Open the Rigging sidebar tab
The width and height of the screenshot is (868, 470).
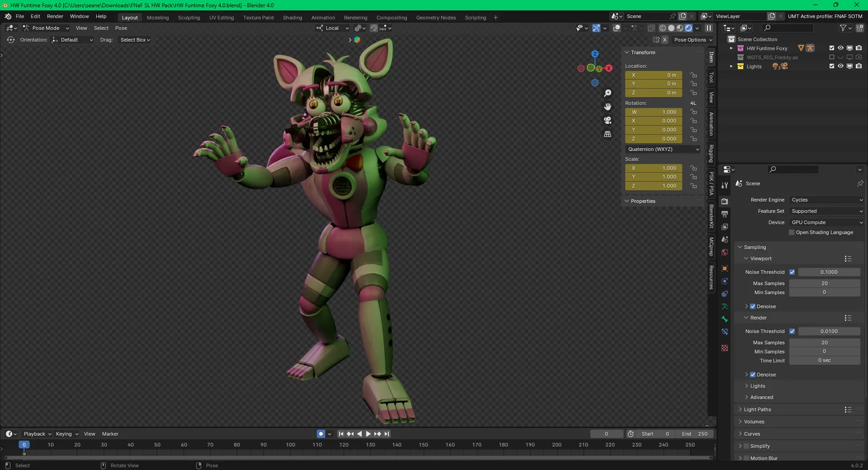pos(711,154)
